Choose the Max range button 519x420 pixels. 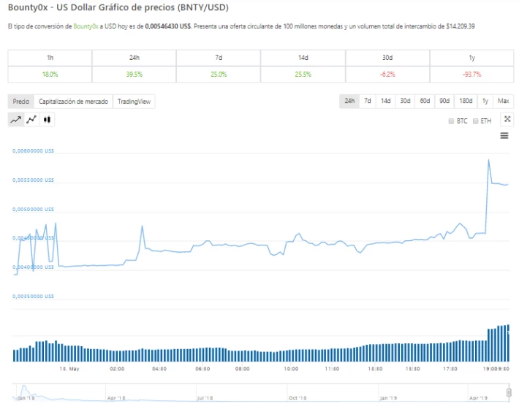tap(503, 101)
